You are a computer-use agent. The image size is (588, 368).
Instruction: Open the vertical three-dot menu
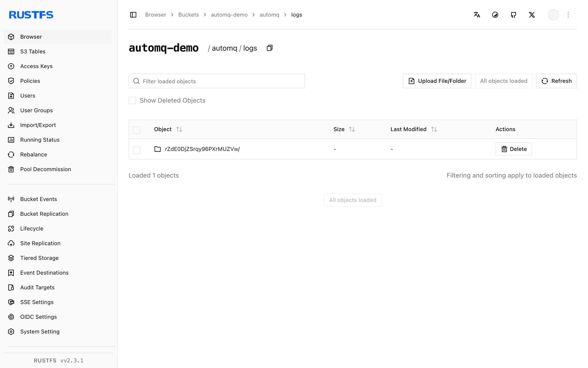pos(568,15)
